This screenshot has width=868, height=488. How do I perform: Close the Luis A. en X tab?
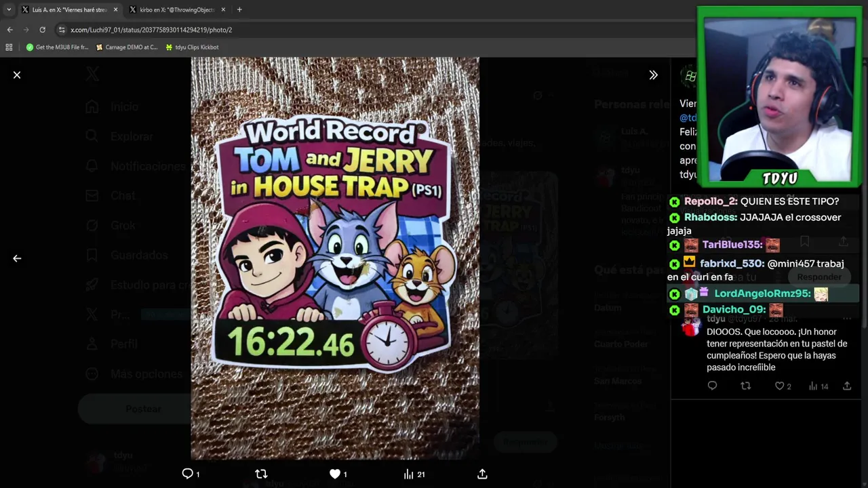(x=115, y=9)
